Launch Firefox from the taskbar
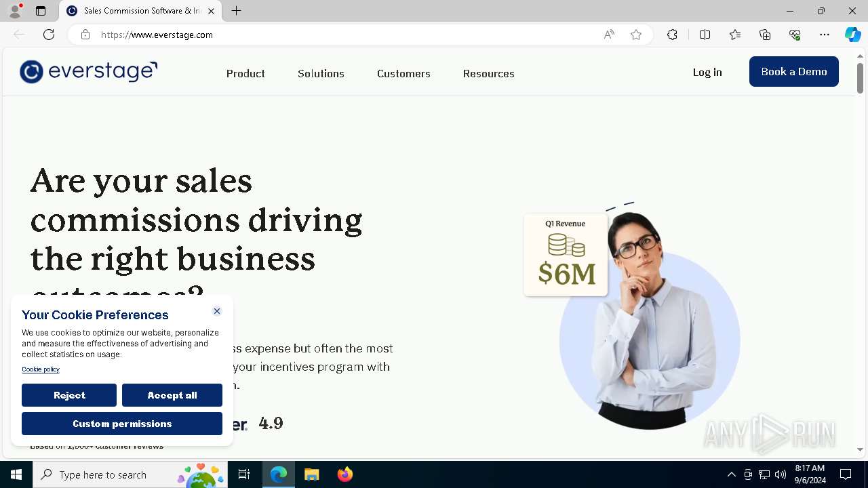868x488 pixels. click(x=344, y=474)
